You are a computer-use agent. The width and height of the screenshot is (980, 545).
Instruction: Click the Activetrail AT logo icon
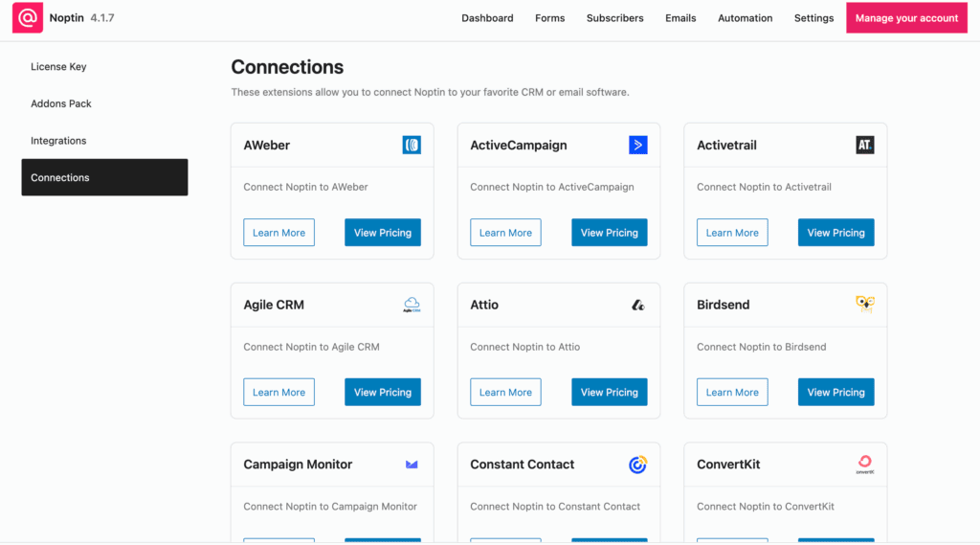click(865, 146)
